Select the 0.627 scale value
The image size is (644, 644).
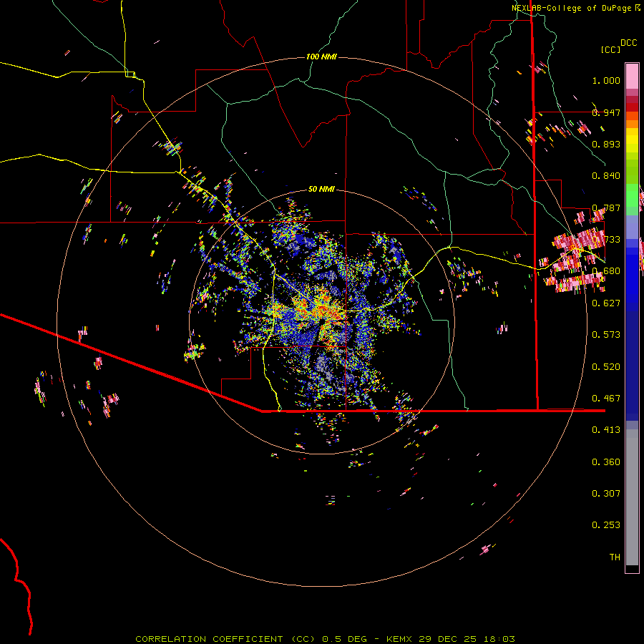(x=606, y=303)
